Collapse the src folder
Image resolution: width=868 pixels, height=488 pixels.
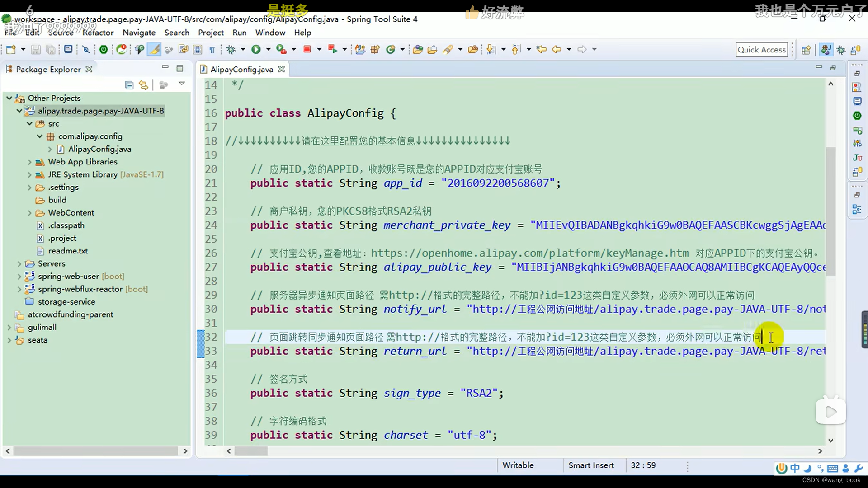coord(29,123)
